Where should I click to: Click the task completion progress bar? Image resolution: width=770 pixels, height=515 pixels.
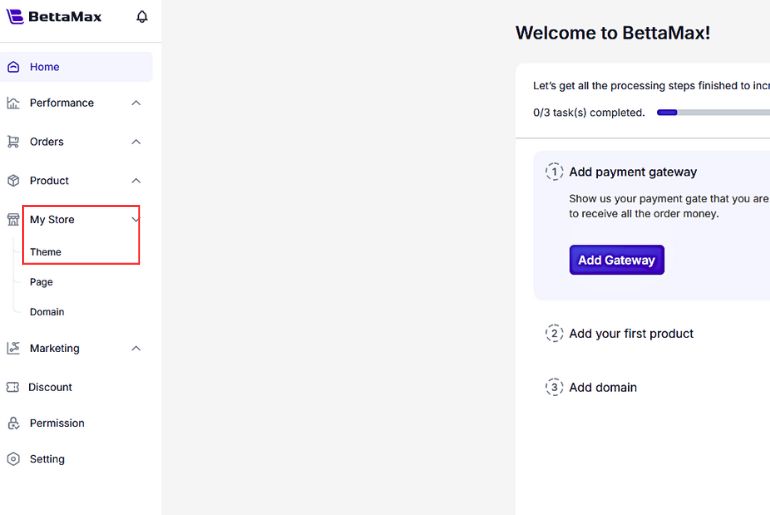pyautogui.click(x=712, y=113)
